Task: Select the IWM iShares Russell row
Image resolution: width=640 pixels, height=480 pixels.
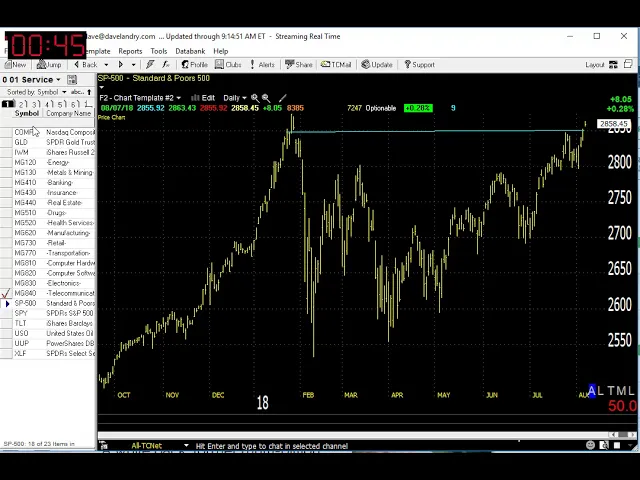Action: tap(48, 152)
